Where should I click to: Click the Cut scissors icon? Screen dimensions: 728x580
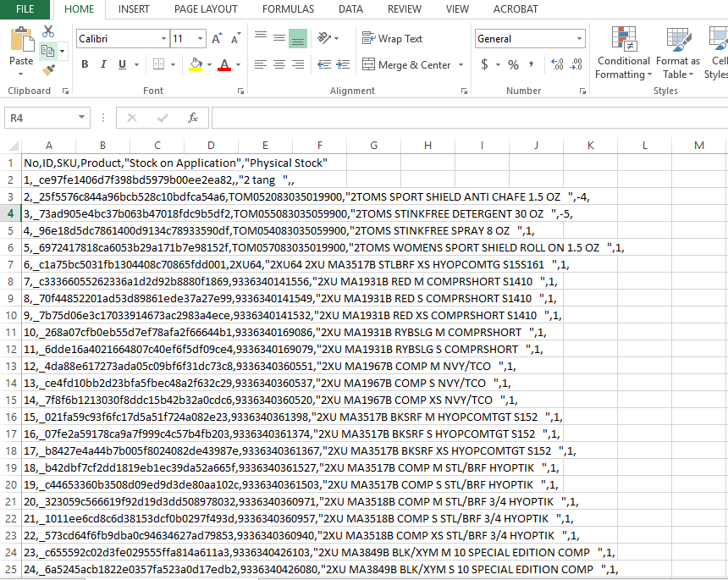click(x=48, y=31)
